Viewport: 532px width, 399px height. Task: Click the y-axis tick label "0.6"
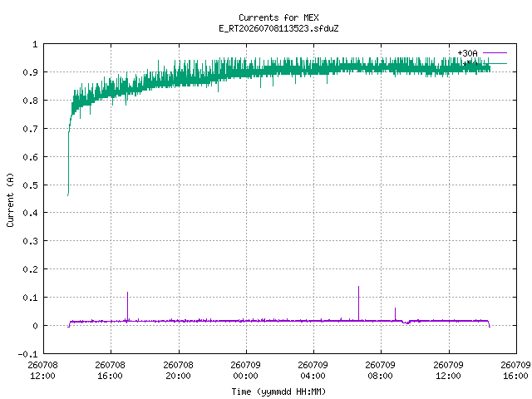coord(30,157)
